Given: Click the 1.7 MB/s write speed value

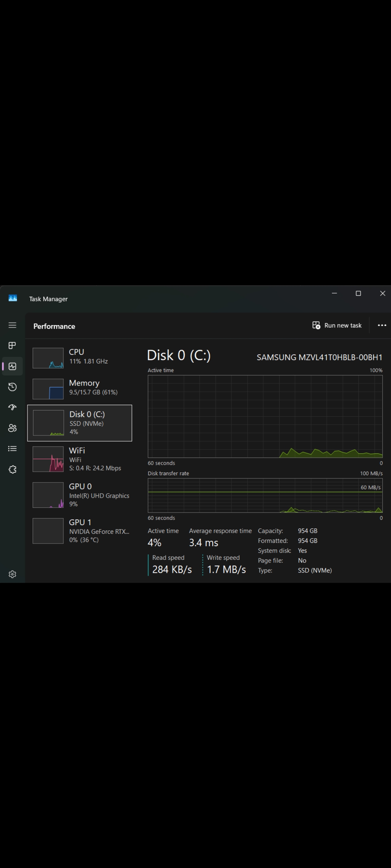Looking at the screenshot, I should [226, 570].
